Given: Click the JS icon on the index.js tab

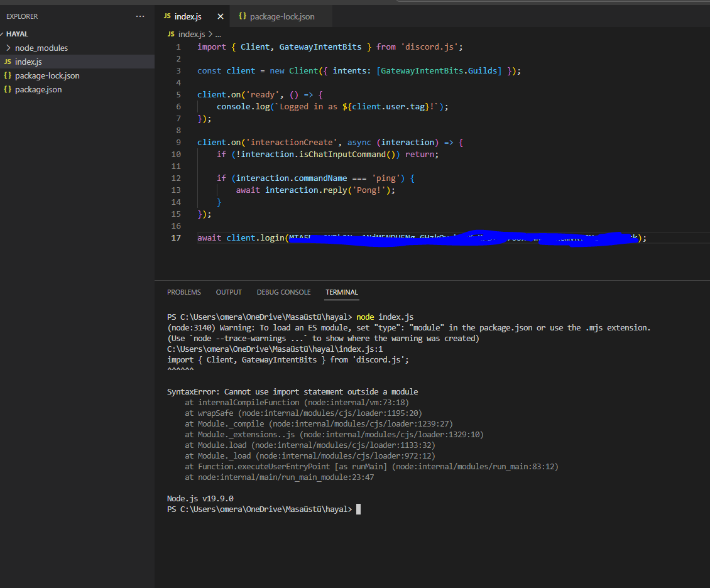Looking at the screenshot, I should [x=167, y=16].
